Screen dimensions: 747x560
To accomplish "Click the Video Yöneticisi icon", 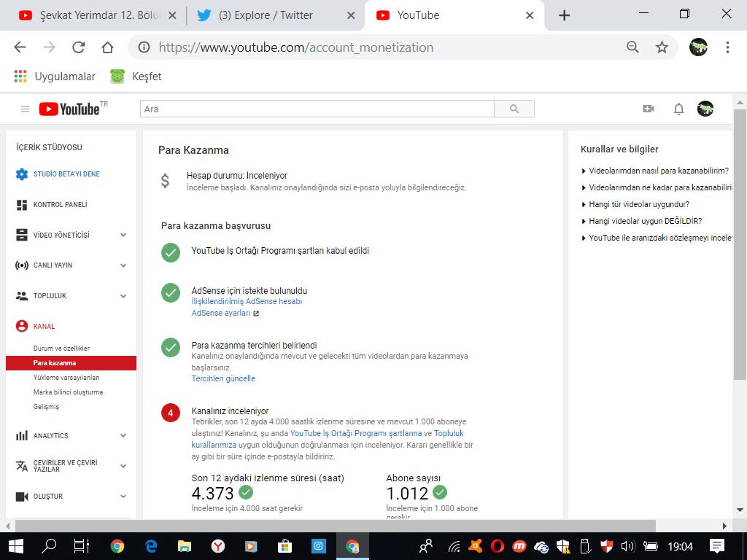I will click(22, 235).
